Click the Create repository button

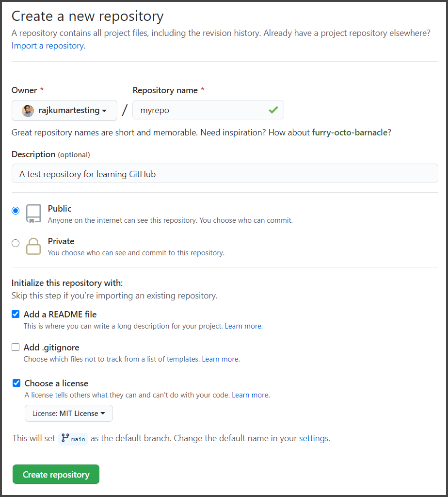coord(55,474)
